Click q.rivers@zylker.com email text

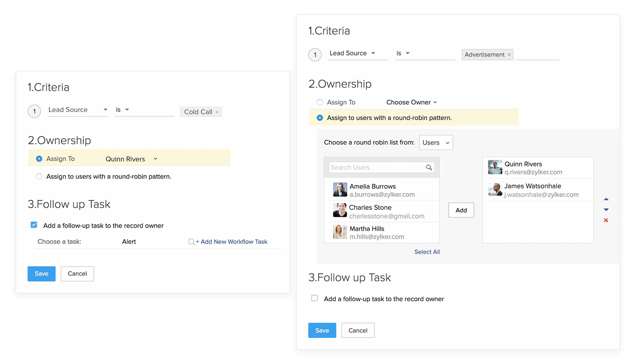533,172
